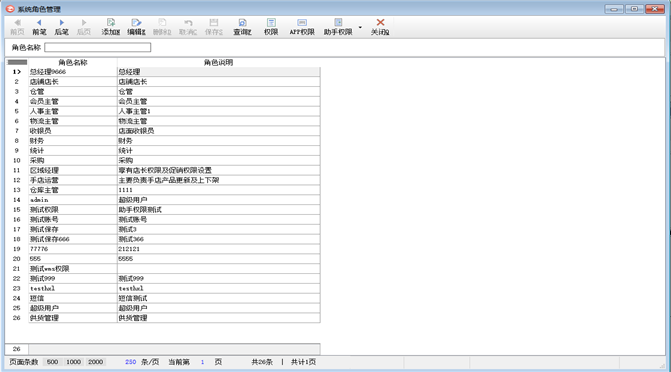The image size is (671, 372).
Task: Select role name admin
Action: pyautogui.click(x=73, y=200)
